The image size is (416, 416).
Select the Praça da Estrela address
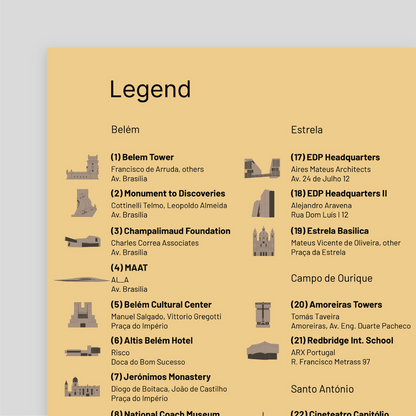point(318,252)
